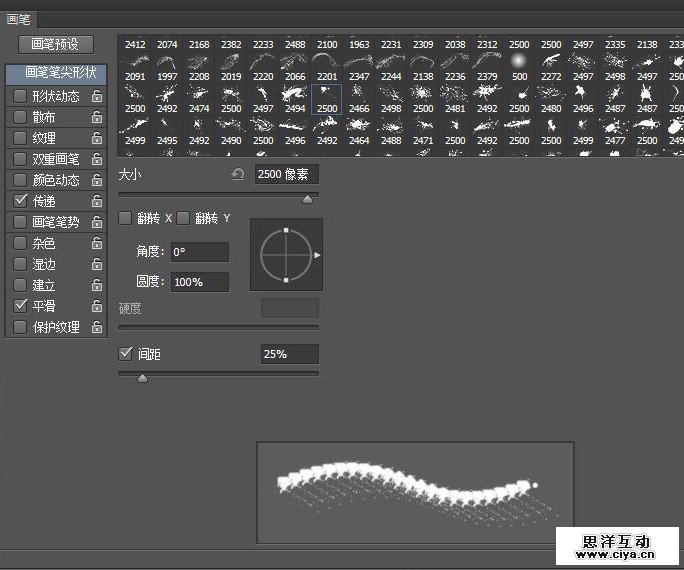
Task: Select the soft round 500 brush thumbnail
Action: (x=519, y=63)
